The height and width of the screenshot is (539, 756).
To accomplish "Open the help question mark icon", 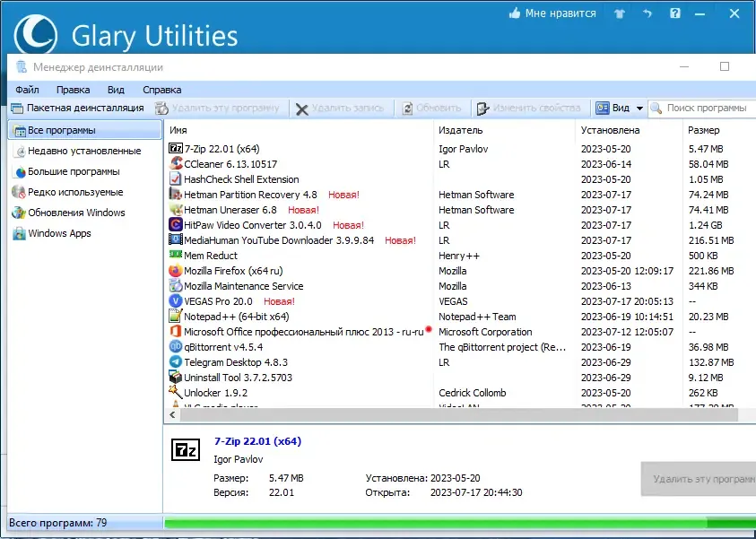I will pyautogui.click(x=675, y=13).
